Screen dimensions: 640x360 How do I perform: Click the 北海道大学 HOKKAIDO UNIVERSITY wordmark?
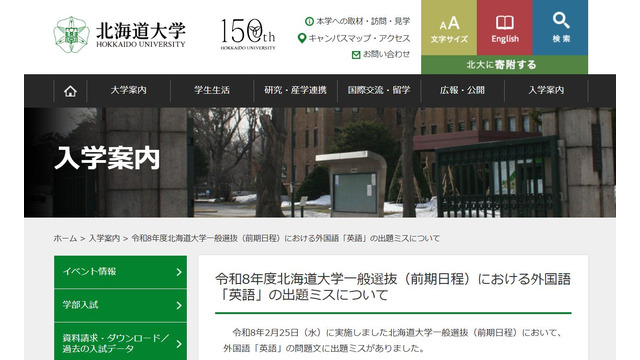[141, 35]
